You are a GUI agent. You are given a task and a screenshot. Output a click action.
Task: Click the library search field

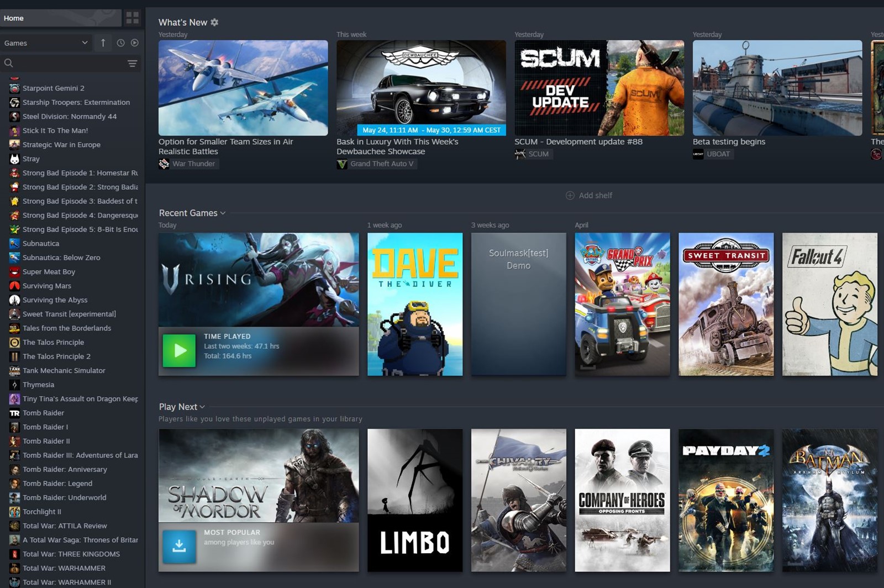pos(69,63)
